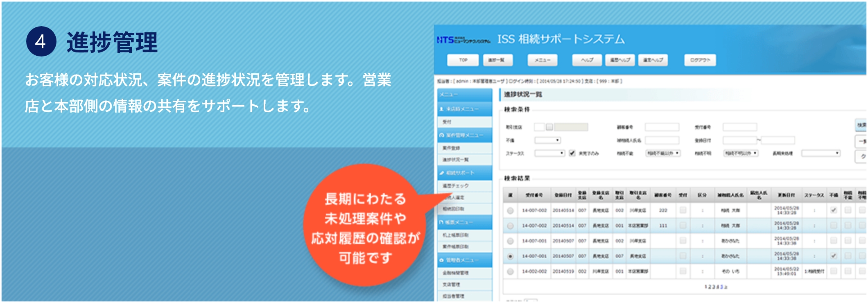Open 担当者管理 in the sidebar

[x=465, y=296]
